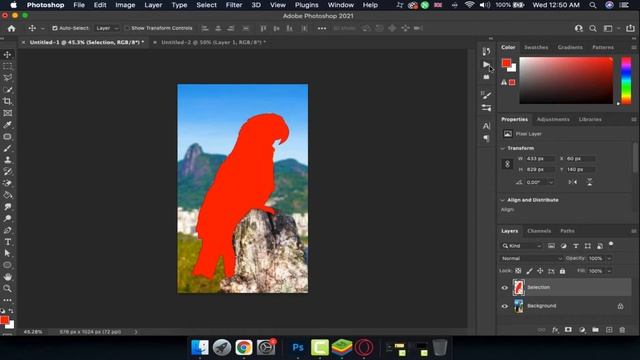Image resolution: width=640 pixels, height=360 pixels.
Task: Open more options ellipsis in options bar
Action: [x=322, y=28]
